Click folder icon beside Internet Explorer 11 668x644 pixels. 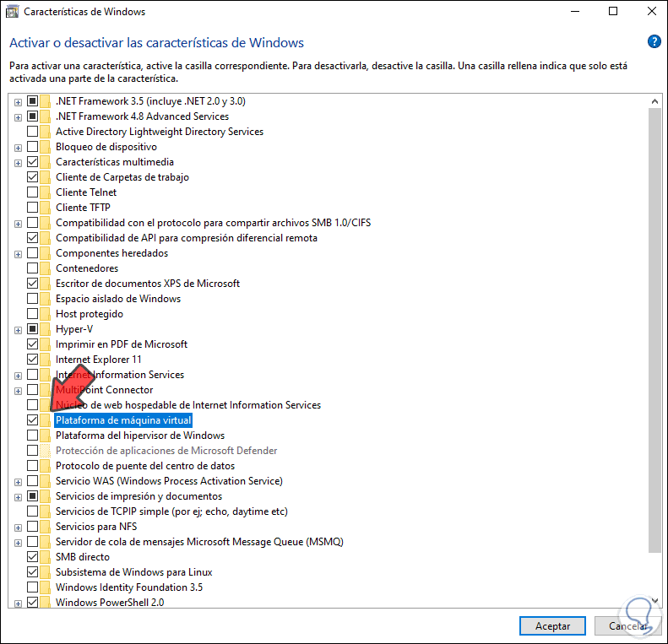(45, 359)
